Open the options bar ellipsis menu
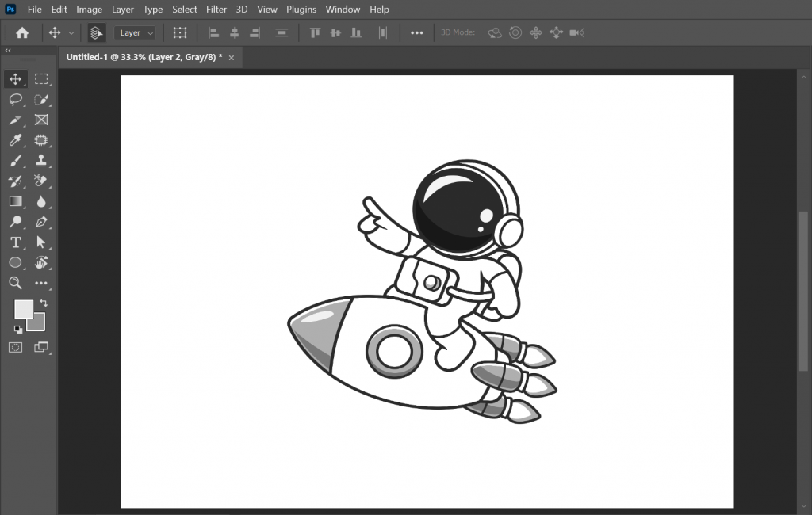812x515 pixels. 418,32
